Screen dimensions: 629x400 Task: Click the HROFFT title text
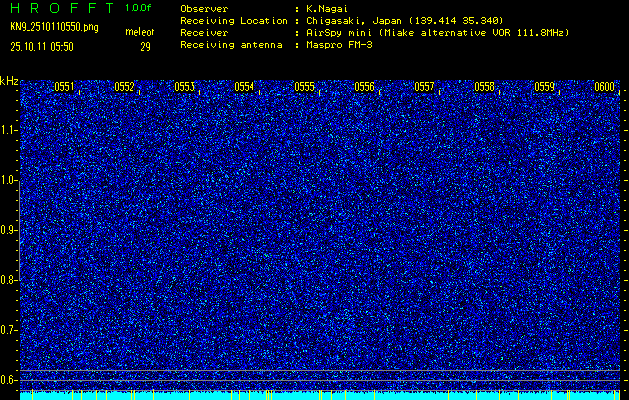coord(62,8)
